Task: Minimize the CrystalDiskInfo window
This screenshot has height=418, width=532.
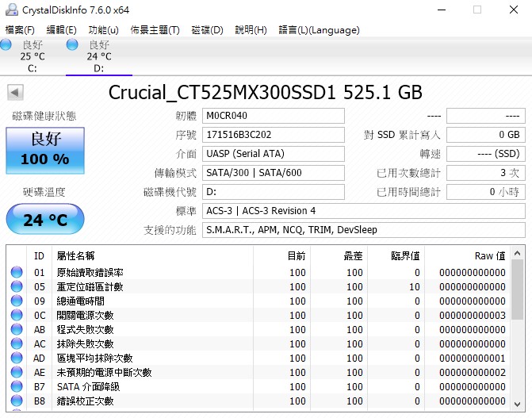Action: coord(442,10)
